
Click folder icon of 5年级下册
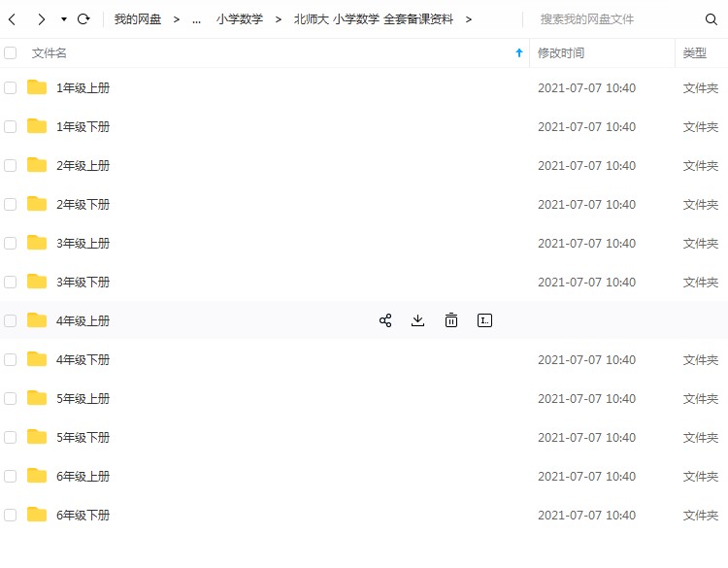coord(37,436)
